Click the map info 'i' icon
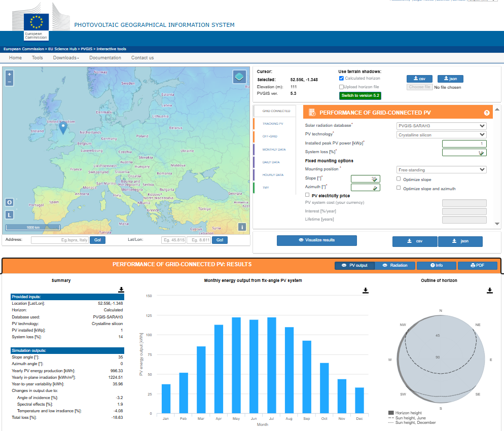This screenshot has width=504, height=431. (x=242, y=227)
